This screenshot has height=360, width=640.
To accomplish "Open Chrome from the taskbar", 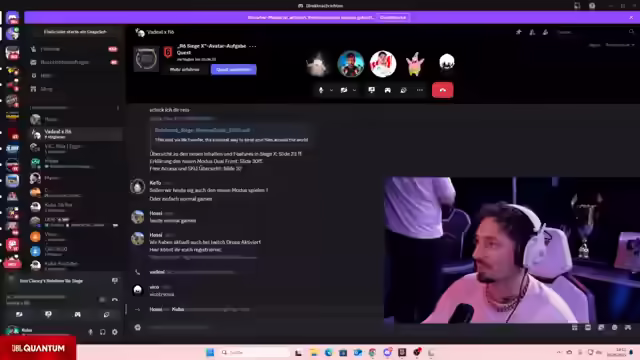I will (372, 352).
